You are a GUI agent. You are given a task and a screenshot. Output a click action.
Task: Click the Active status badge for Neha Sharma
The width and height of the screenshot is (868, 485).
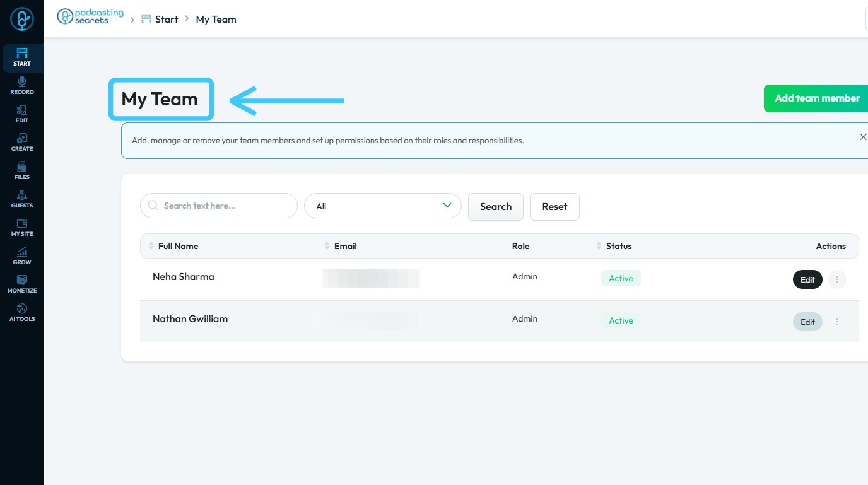click(621, 278)
